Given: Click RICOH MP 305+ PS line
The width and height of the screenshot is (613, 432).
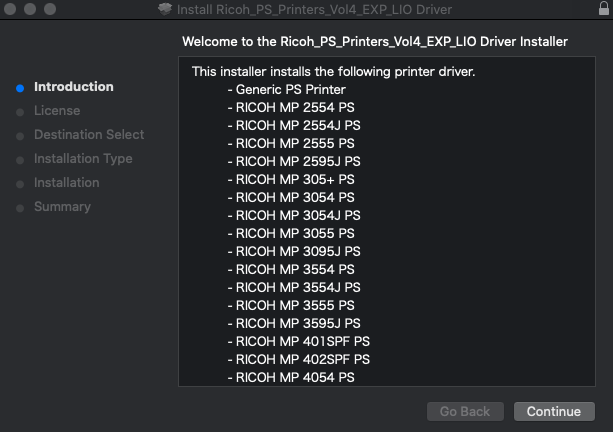Looking at the screenshot, I should [291, 179].
